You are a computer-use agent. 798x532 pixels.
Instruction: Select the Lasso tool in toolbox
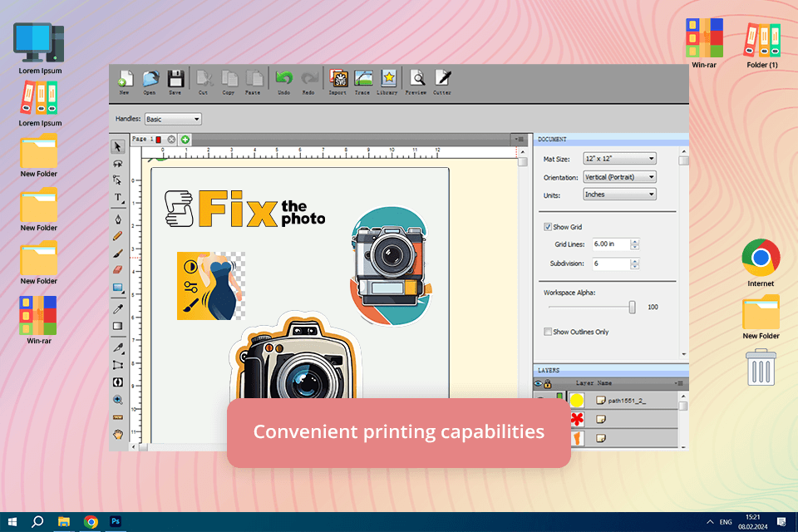[117, 164]
